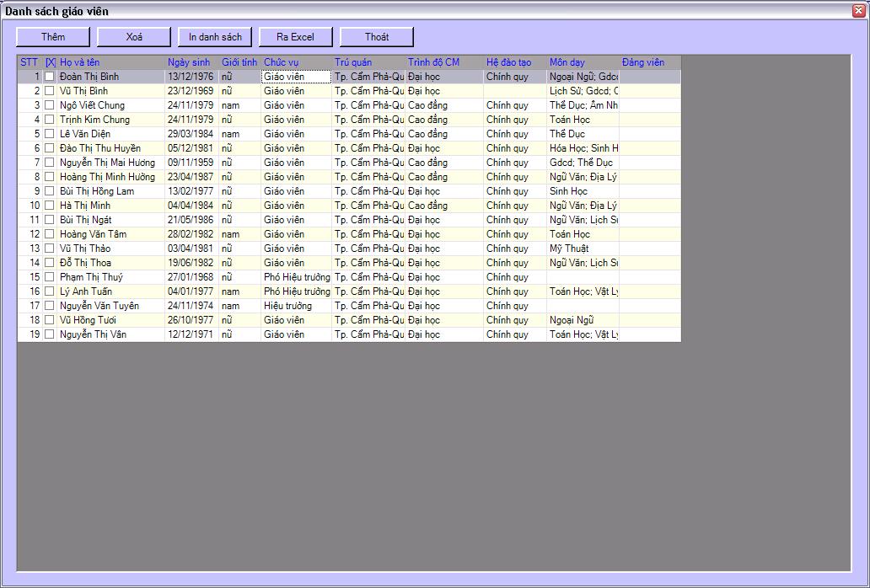Select Phó Hiệu trưởng cell of Phạm Thị Thuý
The width and height of the screenshot is (870, 588).
pos(296,277)
